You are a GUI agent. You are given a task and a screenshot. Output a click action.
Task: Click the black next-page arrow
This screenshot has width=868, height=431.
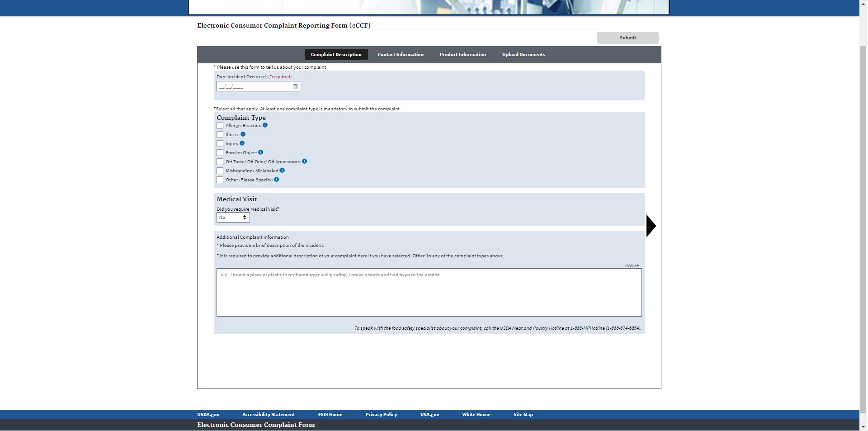(651, 226)
